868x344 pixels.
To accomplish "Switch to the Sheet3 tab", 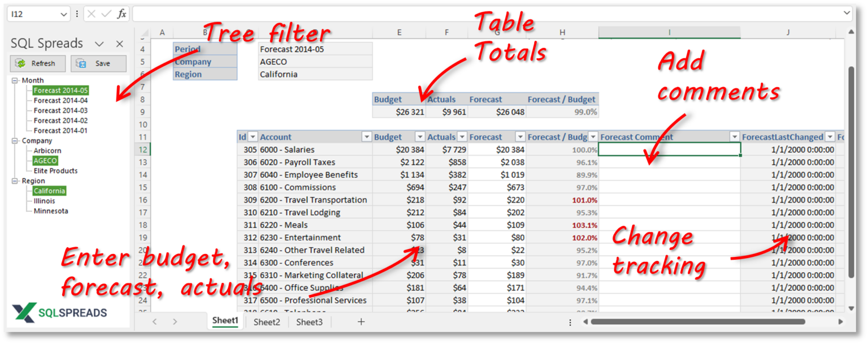I will (309, 321).
